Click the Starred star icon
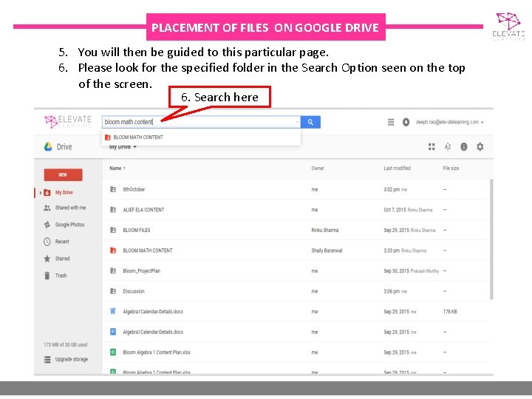This screenshot has height=399, width=532. (47, 259)
